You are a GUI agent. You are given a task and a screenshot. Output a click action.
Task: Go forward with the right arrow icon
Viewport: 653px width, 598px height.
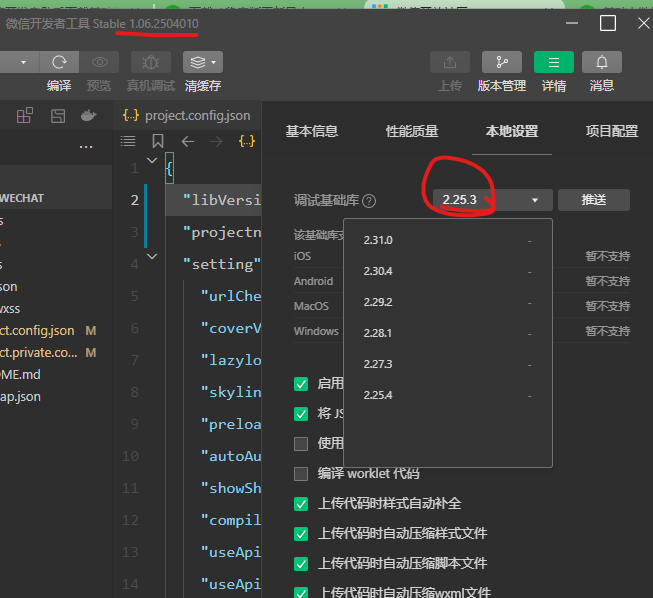click(x=216, y=142)
